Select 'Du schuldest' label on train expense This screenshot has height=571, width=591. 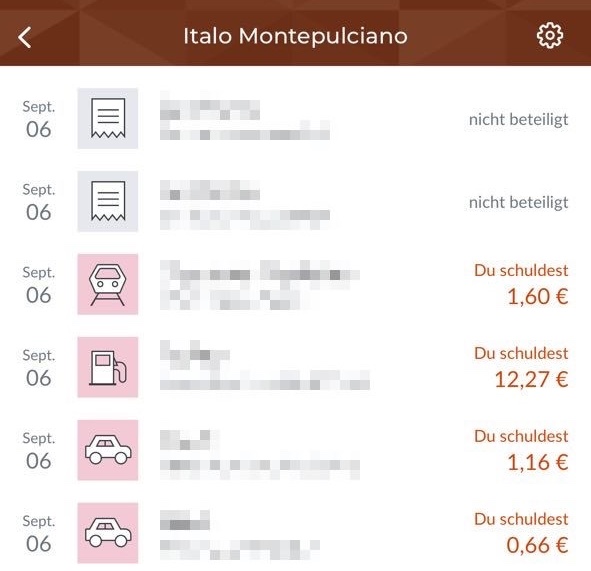click(521, 270)
